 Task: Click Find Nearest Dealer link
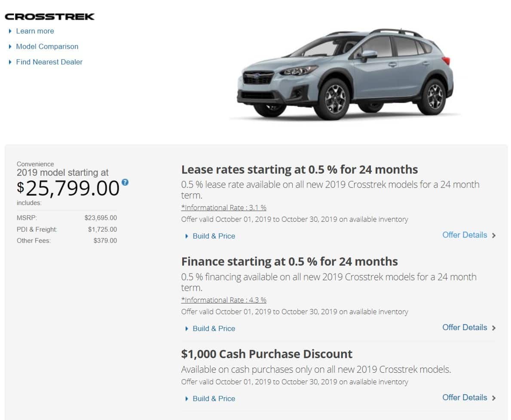click(49, 62)
